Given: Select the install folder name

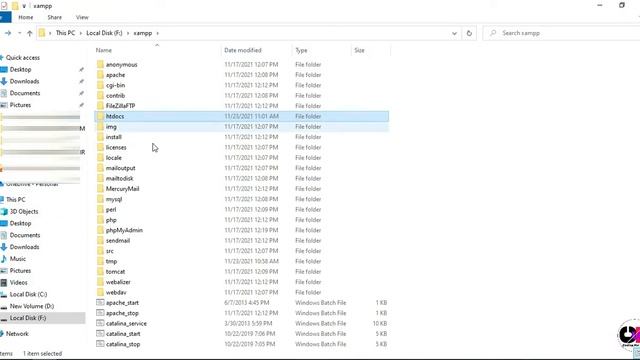Looking at the screenshot, I should (113, 137).
